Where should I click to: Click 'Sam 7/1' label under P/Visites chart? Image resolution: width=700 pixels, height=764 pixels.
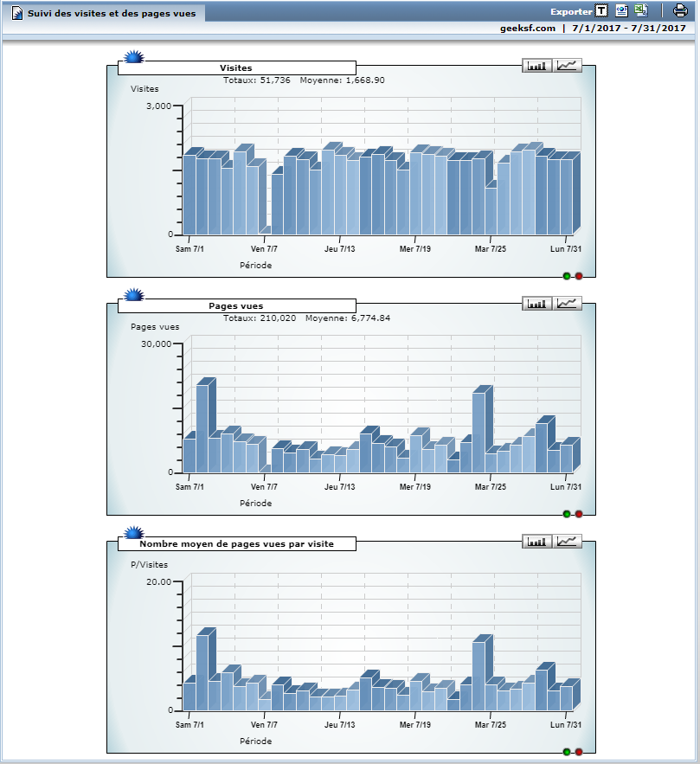tap(189, 724)
